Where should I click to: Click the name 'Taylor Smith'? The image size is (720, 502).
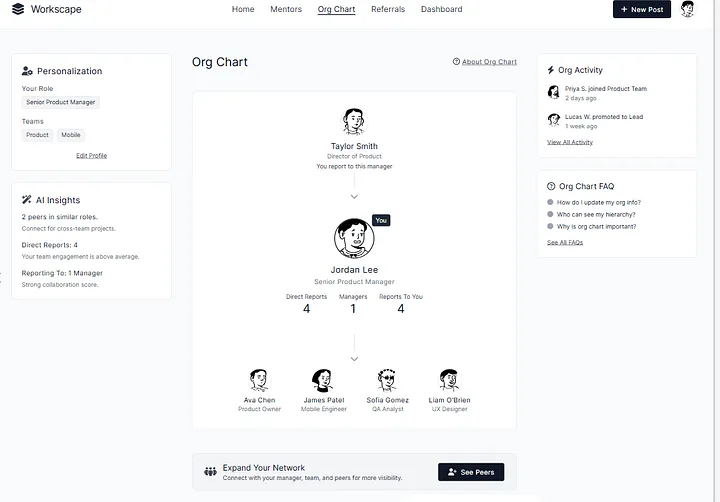[x=354, y=146]
